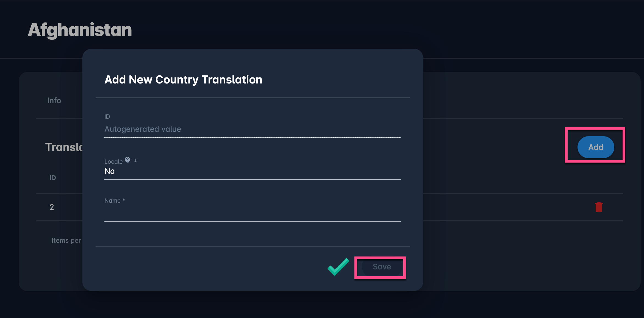Click the required asterisk next to Locale
The image size is (644, 318).
coord(135,161)
